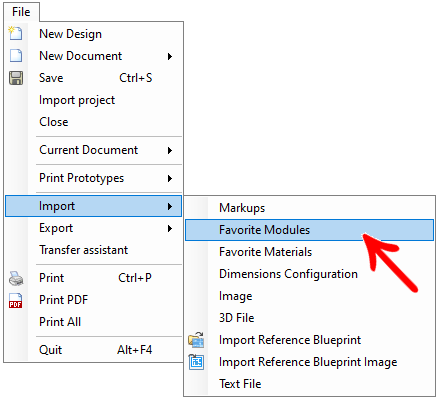Viewport: 440px width, 400px height.
Task: Expand the New Document submenu arrow
Action: (x=170, y=56)
